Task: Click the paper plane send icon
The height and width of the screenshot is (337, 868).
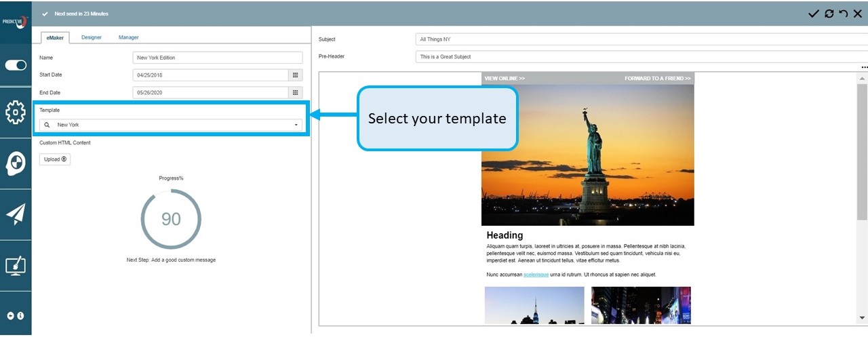Action: point(16,214)
